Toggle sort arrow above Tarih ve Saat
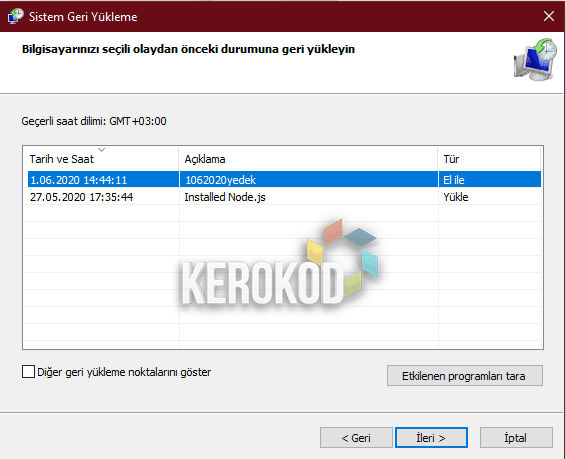This screenshot has width=566, height=459. tap(101, 149)
